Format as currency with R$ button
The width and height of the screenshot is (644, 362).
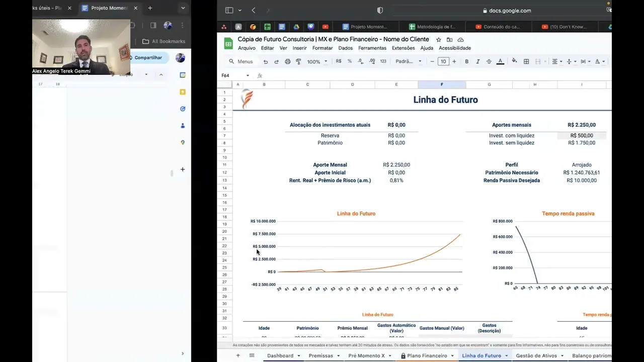338,61
